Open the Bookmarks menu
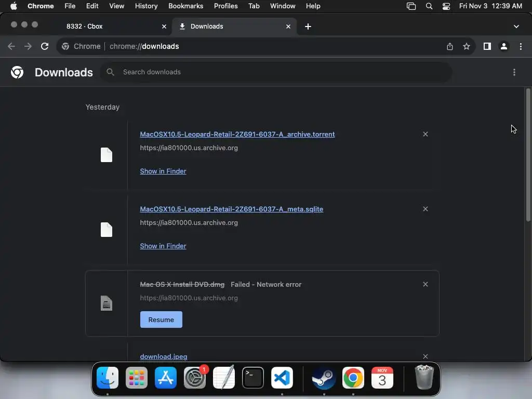The height and width of the screenshot is (399, 532). 185,6
